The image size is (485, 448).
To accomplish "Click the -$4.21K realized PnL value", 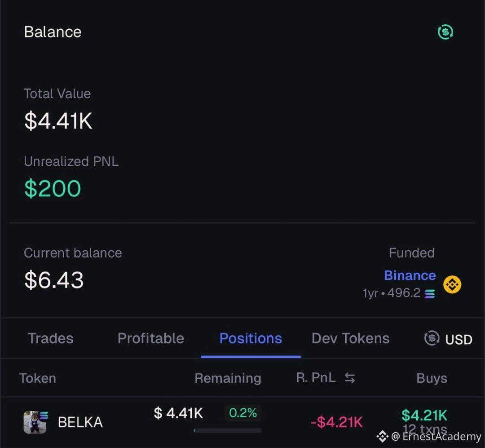I will [x=336, y=422].
